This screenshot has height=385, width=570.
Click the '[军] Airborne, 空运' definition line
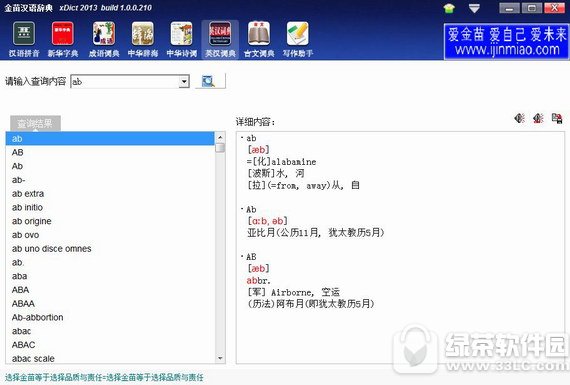click(294, 292)
